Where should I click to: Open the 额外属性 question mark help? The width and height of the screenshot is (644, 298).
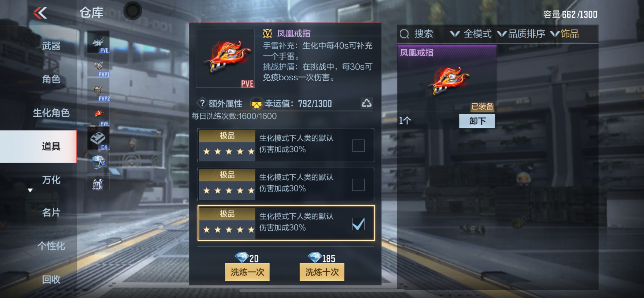click(x=202, y=103)
